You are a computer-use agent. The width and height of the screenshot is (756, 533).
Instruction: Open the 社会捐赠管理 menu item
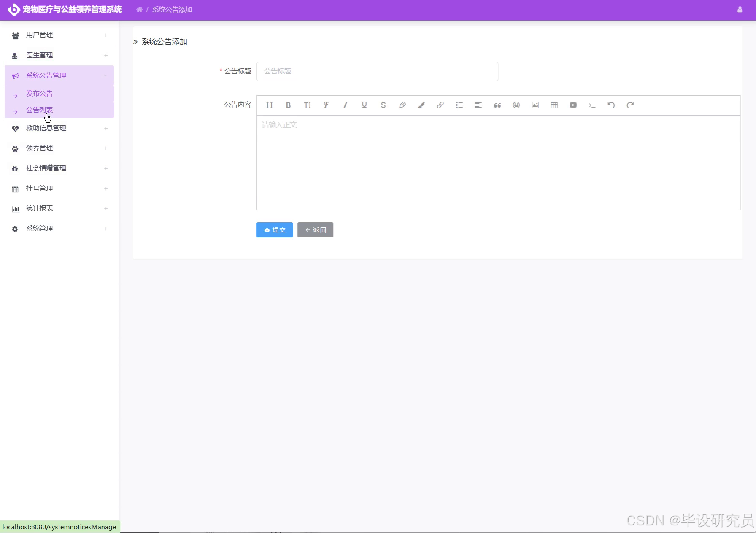pyautogui.click(x=59, y=168)
